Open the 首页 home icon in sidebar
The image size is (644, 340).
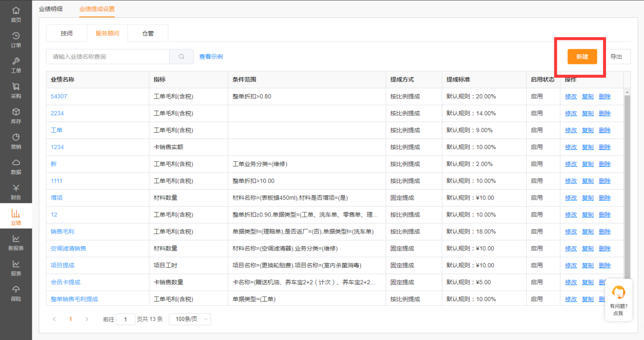tap(16, 10)
